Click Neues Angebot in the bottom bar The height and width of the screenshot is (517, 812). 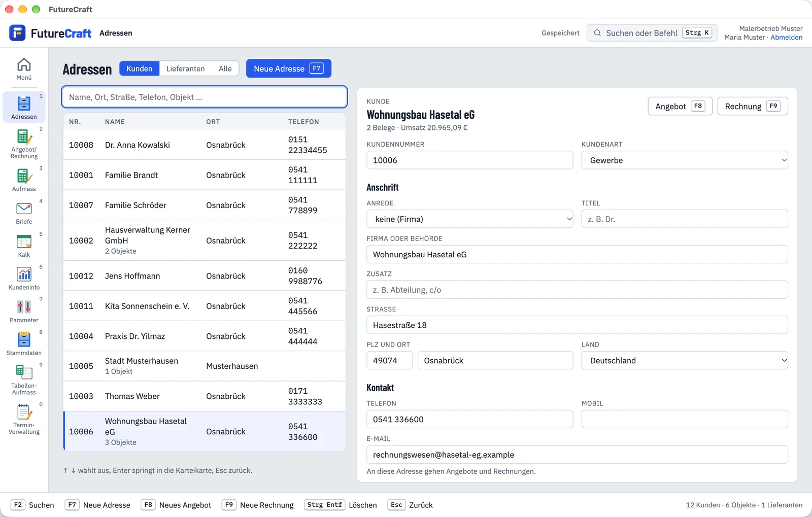tap(176, 505)
